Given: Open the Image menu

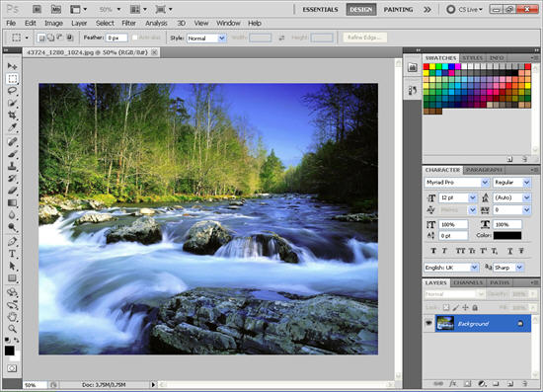Looking at the screenshot, I should pyautogui.click(x=53, y=23).
